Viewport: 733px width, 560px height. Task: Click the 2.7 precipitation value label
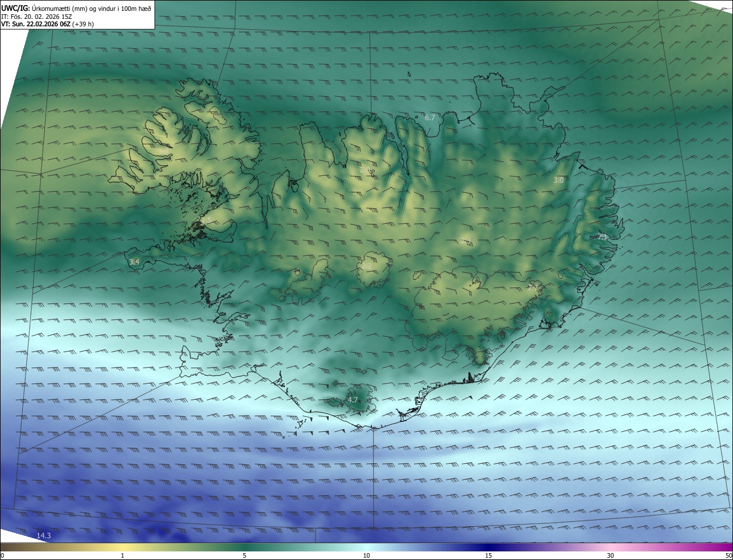(533, 287)
